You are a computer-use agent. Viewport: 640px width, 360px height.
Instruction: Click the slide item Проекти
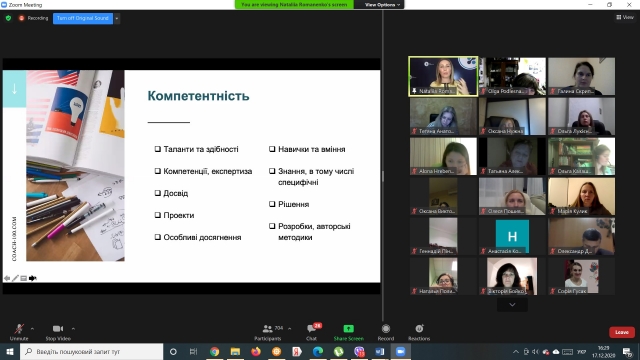pyautogui.click(x=179, y=216)
